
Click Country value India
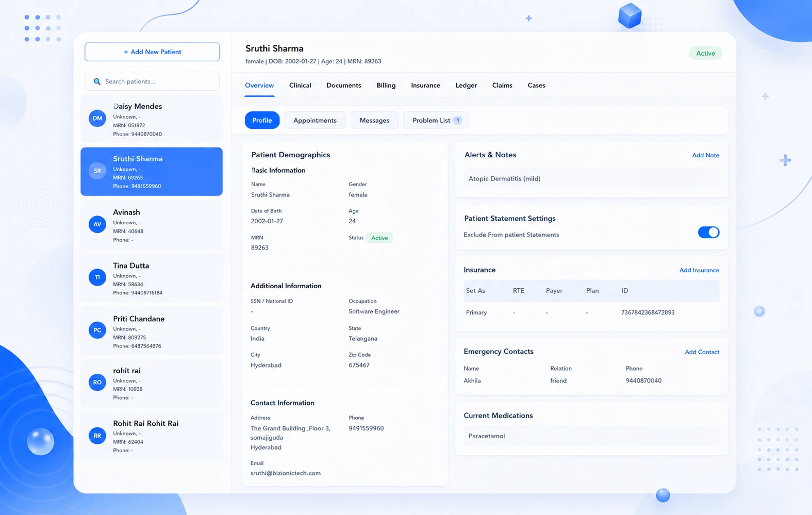pyautogui.click(x=257, y=339)
